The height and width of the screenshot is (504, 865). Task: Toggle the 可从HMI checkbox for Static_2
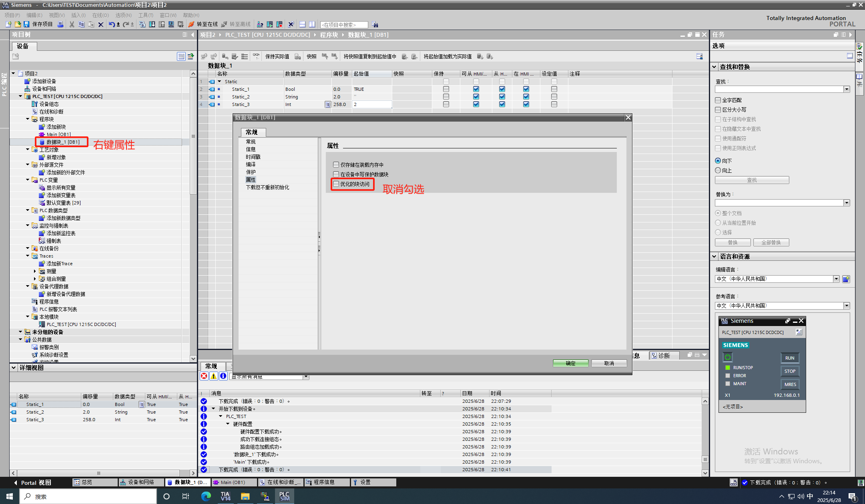point(476,97)
